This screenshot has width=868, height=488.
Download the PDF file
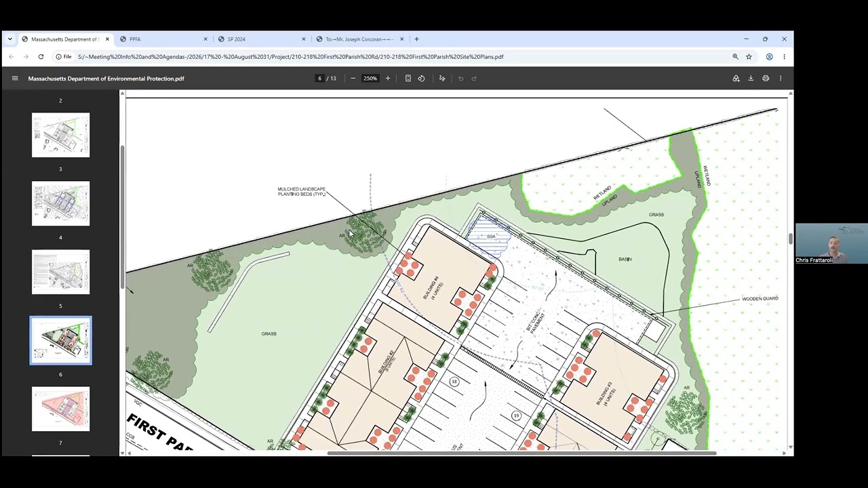click(x=751, y=79)
